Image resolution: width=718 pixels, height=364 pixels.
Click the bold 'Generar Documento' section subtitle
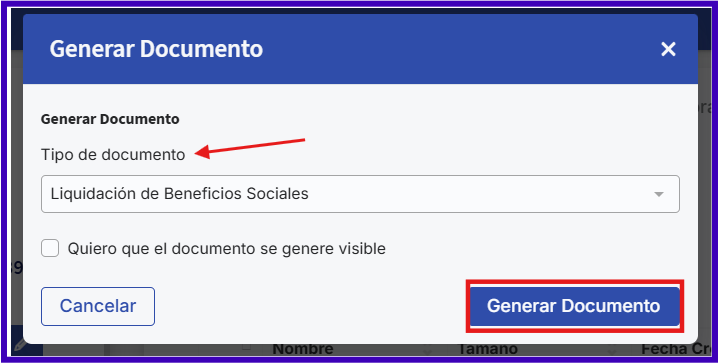point(110,119)
